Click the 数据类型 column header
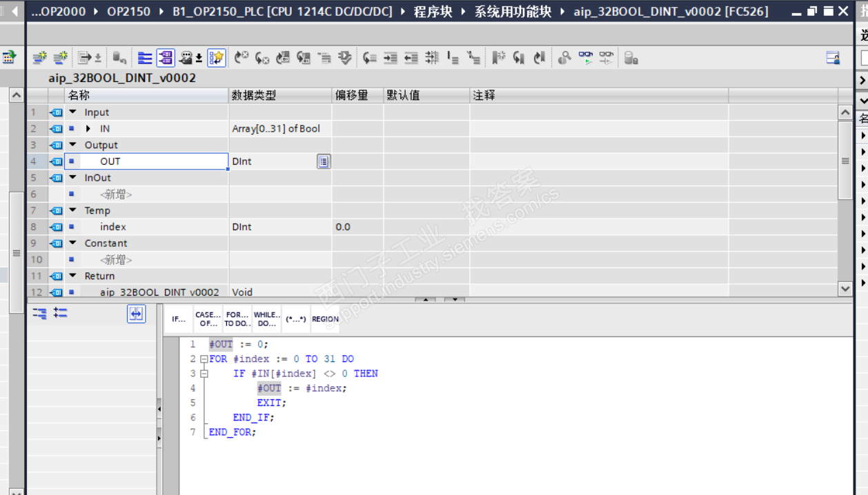Viewport: 868px width, 495px height. [x=280, y=96]
